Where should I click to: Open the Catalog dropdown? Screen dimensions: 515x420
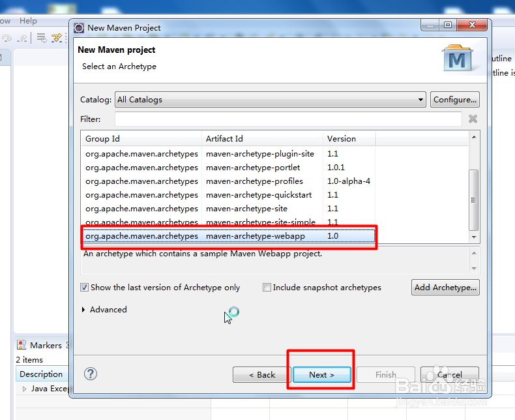coord(271,100)
